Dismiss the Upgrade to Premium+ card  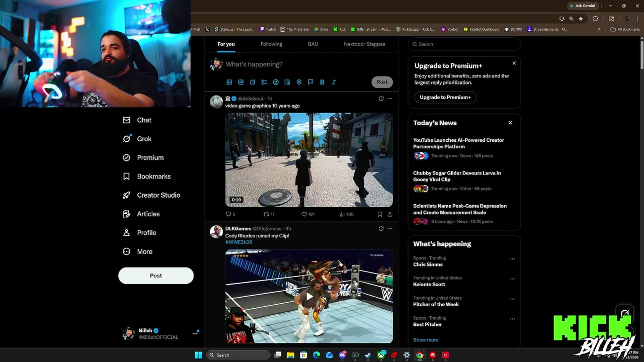click(x=514, y=63)
